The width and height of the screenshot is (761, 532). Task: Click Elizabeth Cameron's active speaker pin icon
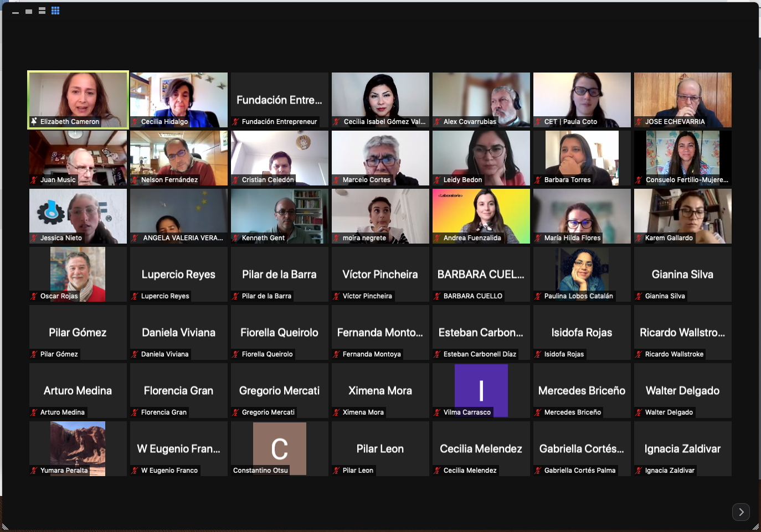point(34,122)
